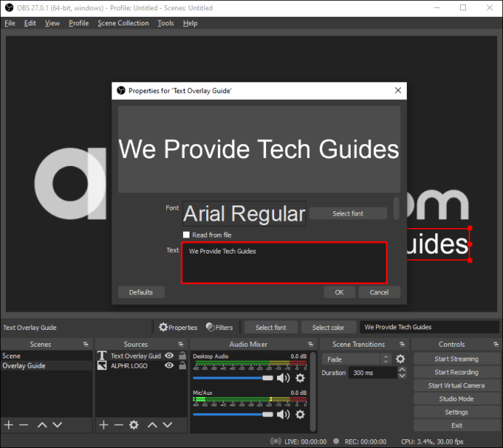Hide the Text Overlay Guide source
The width and height of the screenshot is (503, 448).
click(x=169, y=356)
